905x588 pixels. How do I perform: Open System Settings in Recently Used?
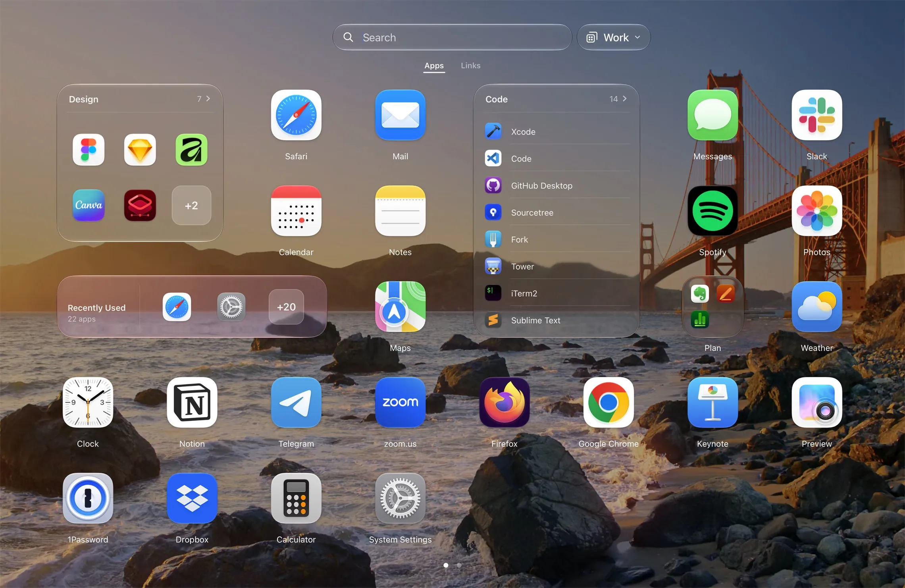coord(231,307)
